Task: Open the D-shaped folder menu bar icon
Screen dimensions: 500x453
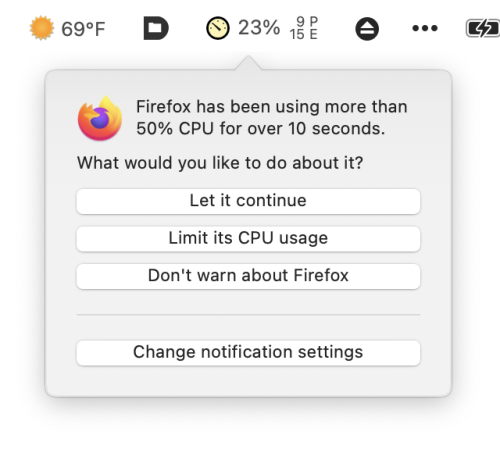Action: click(156, 28)
